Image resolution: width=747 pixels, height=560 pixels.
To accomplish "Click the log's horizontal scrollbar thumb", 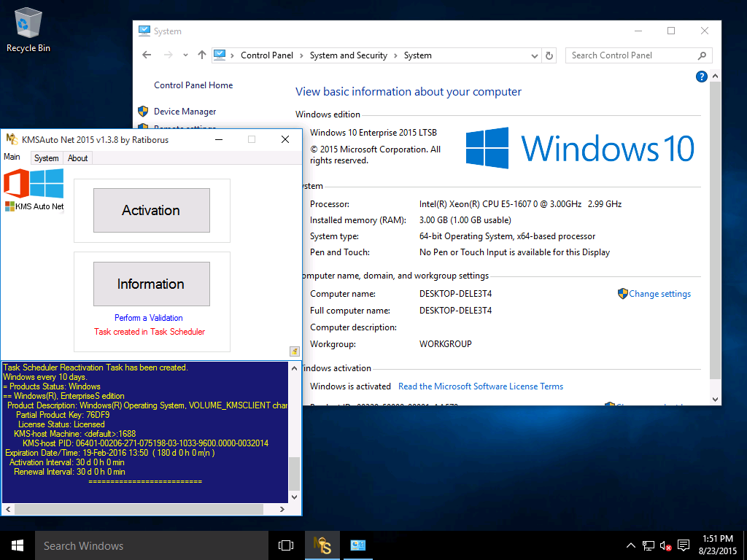I will coord(139,509).
